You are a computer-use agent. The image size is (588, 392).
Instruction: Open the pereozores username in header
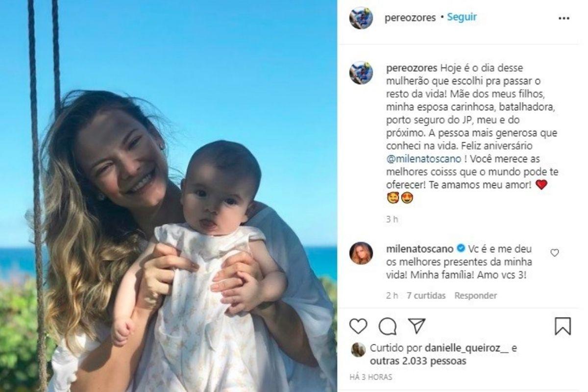pos(411,17)
